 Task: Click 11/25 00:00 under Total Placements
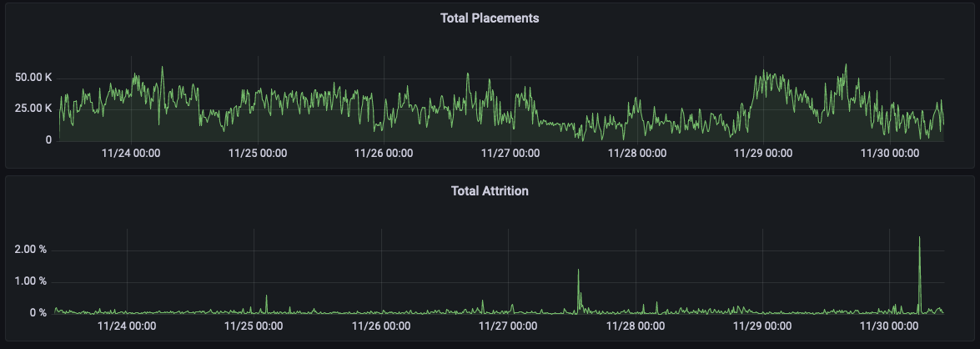point(258,154)
